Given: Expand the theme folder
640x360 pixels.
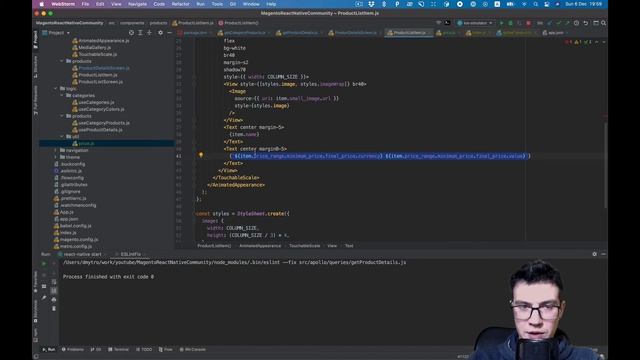Looking at the screenshot, I should pos(56,157).
